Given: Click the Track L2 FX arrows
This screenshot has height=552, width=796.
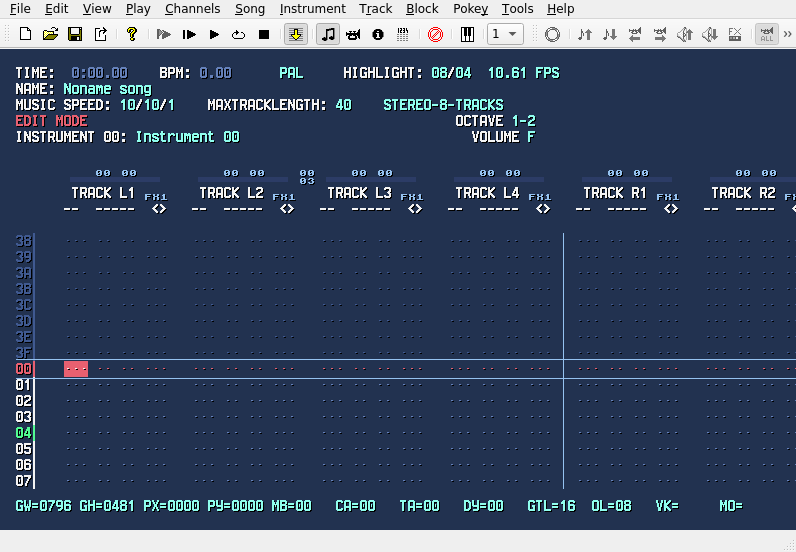Looking at the screenshot, I should click(x=287, y=209).
